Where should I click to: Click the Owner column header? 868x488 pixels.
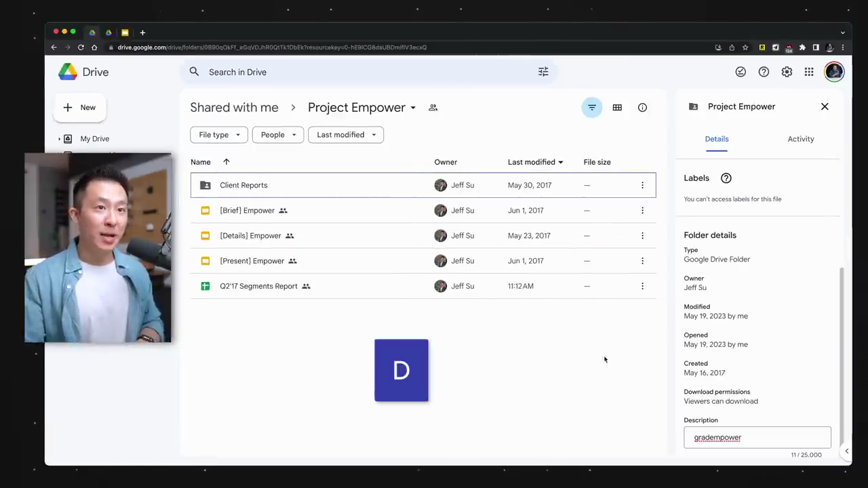pyautogui.click(x=446, y=162)
